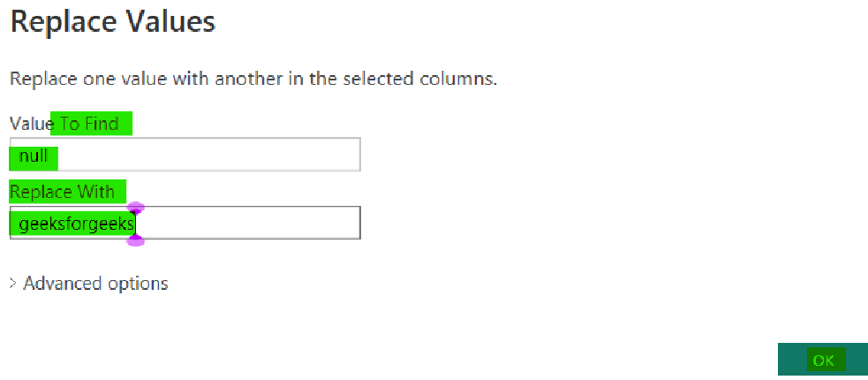This screenshot has width=868, height=380.
Task: Click the bottom purple cursor handle
Action: click(135, 240)
